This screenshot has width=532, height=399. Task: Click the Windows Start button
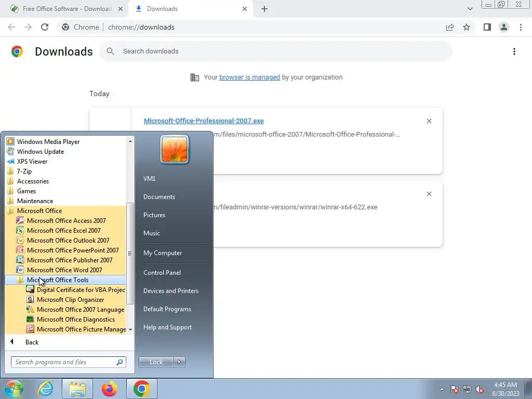click(x=14, y=389)
